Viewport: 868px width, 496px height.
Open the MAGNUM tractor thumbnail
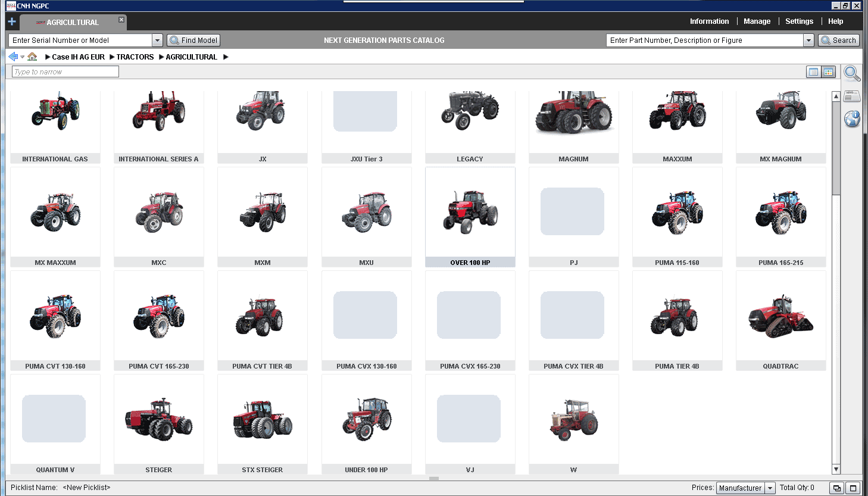pos(574,127)
